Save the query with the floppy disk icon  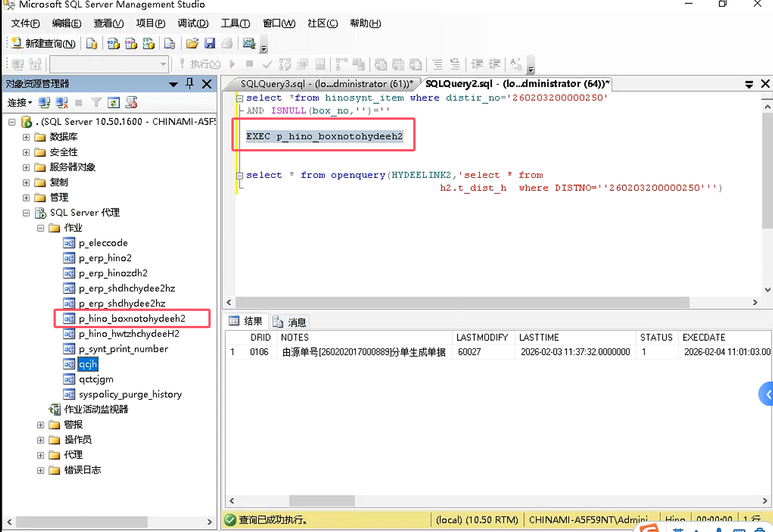click(210, 44)
